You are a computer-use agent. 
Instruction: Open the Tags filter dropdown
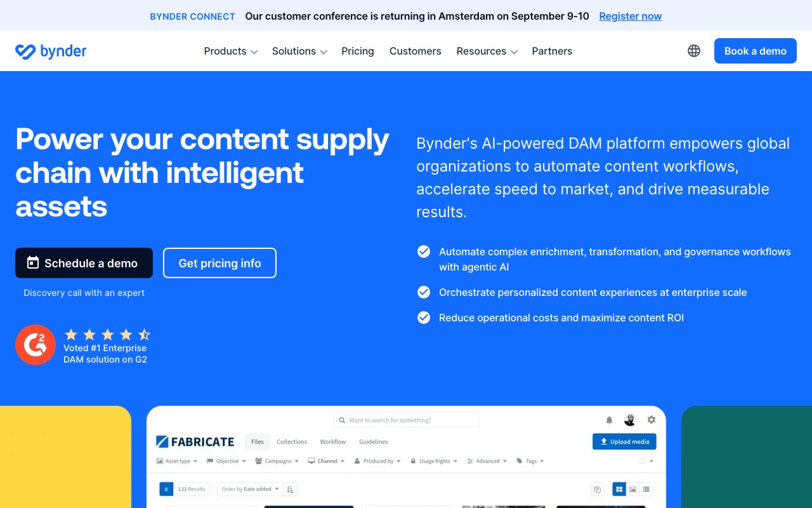[530, 461]
